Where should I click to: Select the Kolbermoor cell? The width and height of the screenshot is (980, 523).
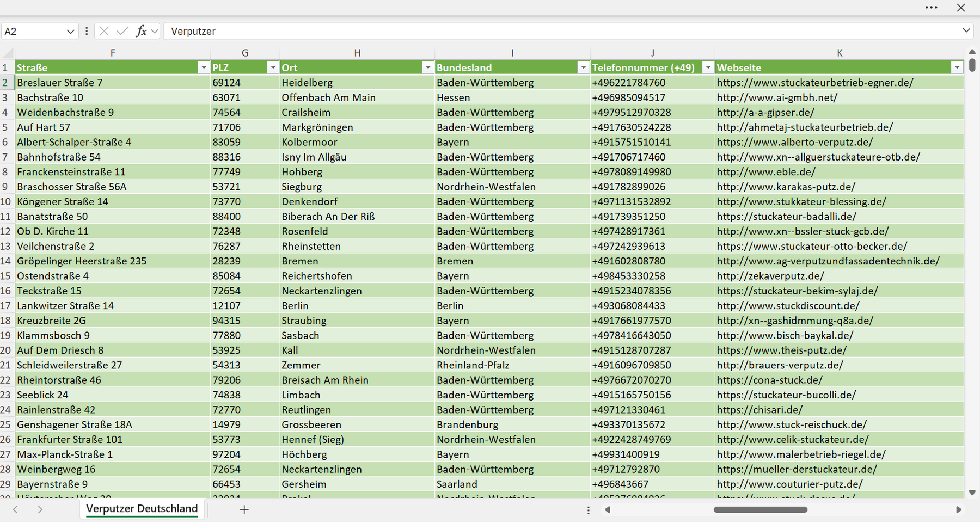click(x=357, y=142)
